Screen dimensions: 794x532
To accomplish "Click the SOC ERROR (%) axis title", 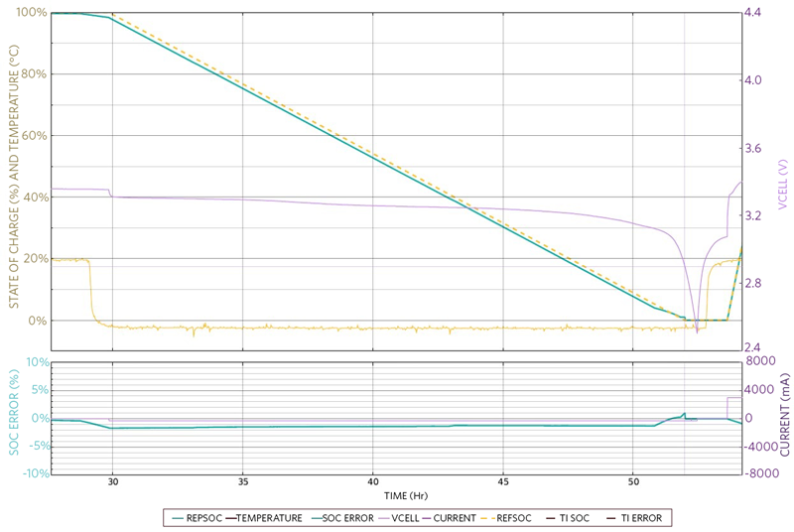I will 14,412.
